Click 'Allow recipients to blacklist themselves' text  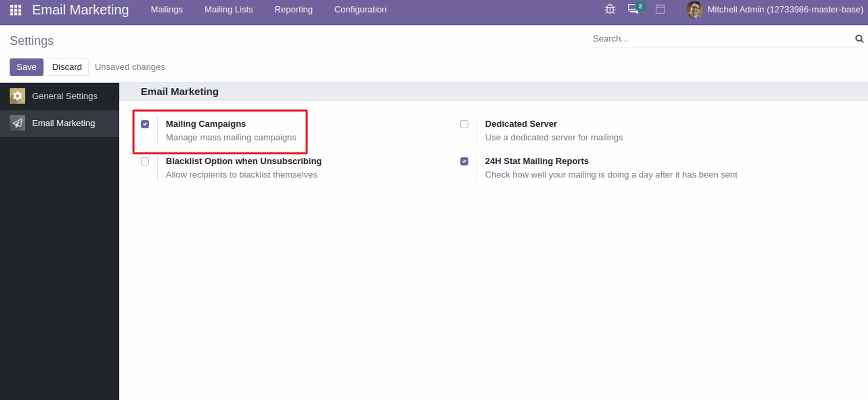click(x=241, y=175)
